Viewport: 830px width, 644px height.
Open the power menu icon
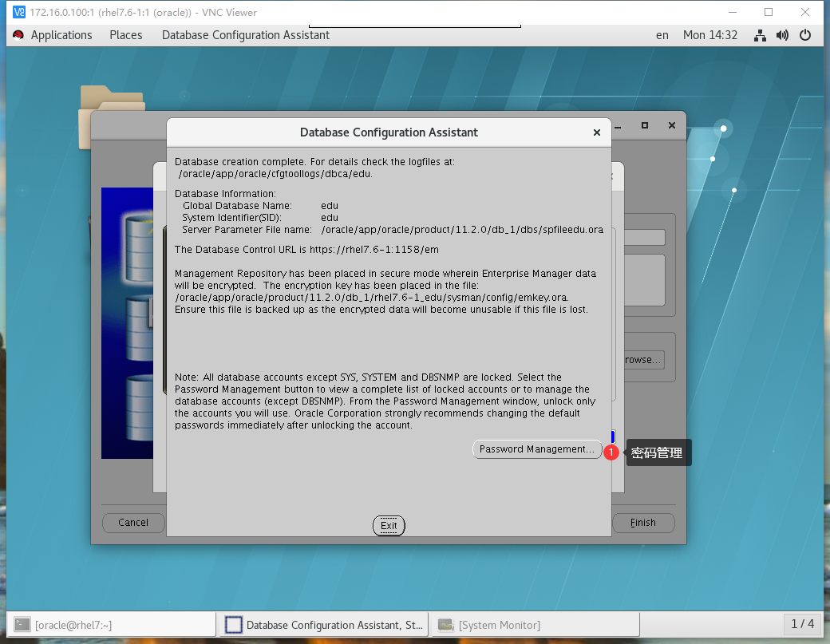(x=805, y=35)
